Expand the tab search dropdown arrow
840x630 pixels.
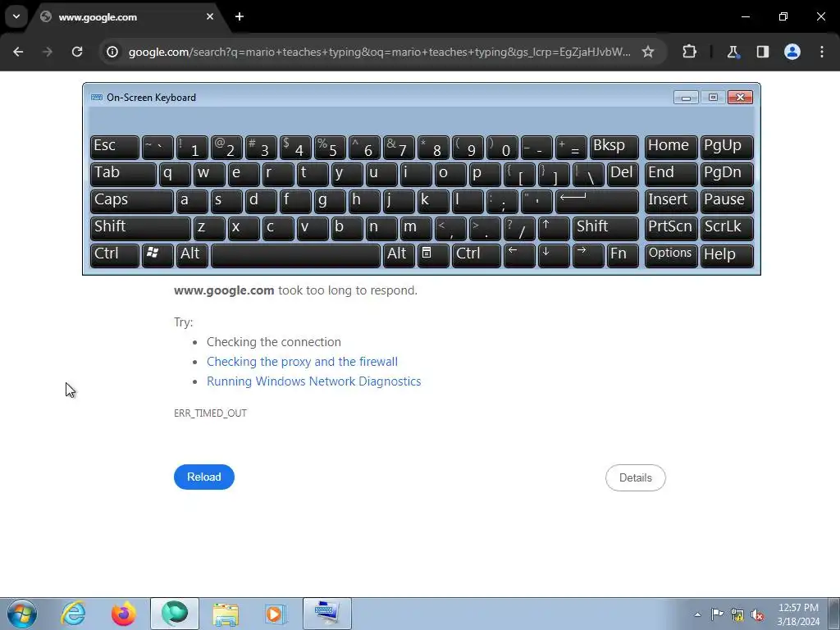coord(16,16)
